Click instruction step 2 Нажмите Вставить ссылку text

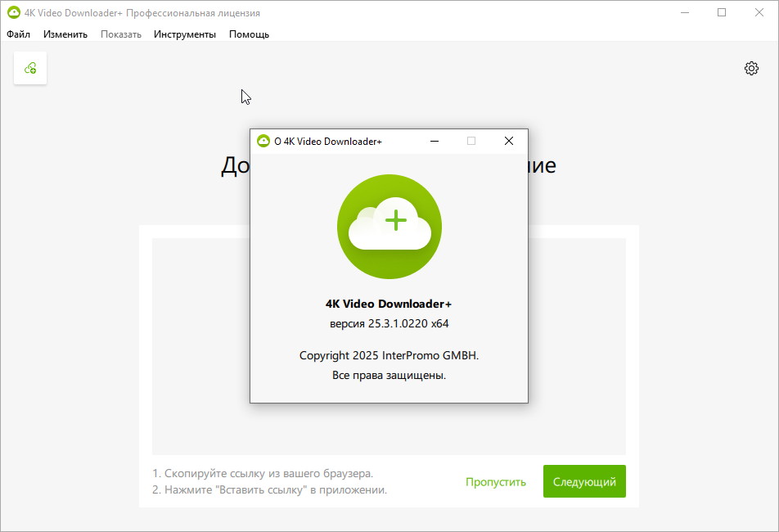(270, 489)
